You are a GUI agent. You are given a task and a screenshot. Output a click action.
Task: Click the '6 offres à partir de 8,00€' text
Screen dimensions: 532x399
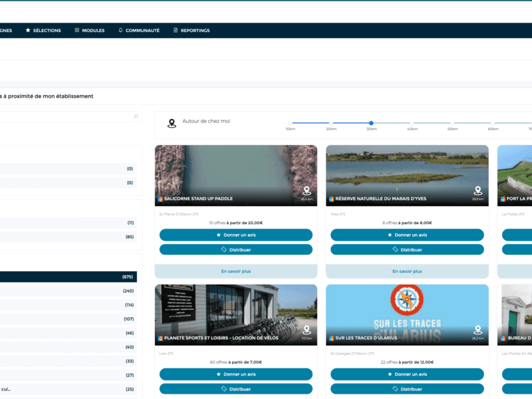pos(407,223)
